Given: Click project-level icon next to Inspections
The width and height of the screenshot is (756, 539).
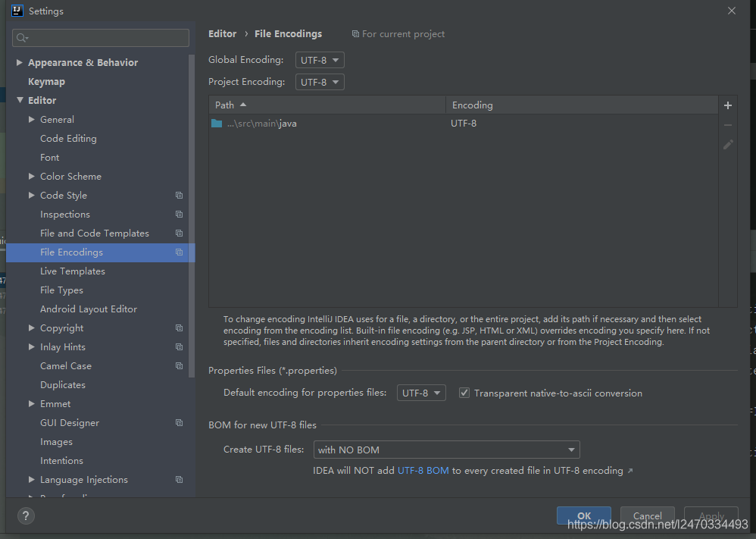Looking at the screenshot, I should click(179, 215).
